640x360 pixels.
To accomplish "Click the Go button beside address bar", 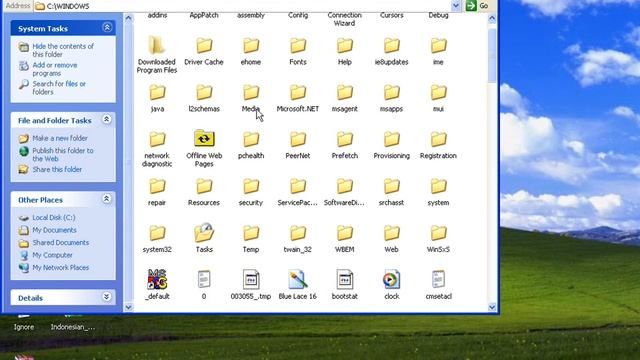I will coord(477,6).
